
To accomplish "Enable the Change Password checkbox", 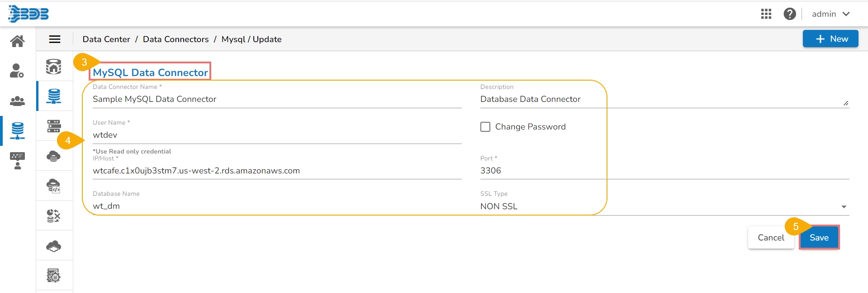I will pos(485,127).
